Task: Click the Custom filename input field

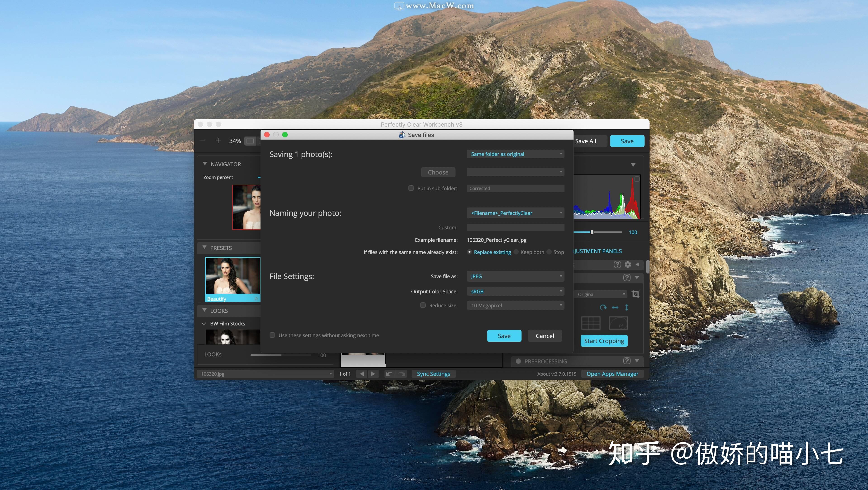Action: (515, 227)
